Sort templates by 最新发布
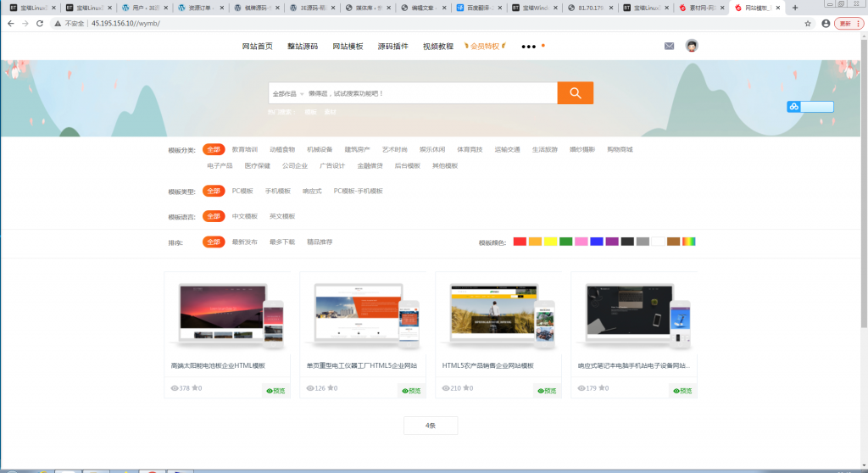Image resolution: width=868 pixels, height=473 pixels. (244, 242)
